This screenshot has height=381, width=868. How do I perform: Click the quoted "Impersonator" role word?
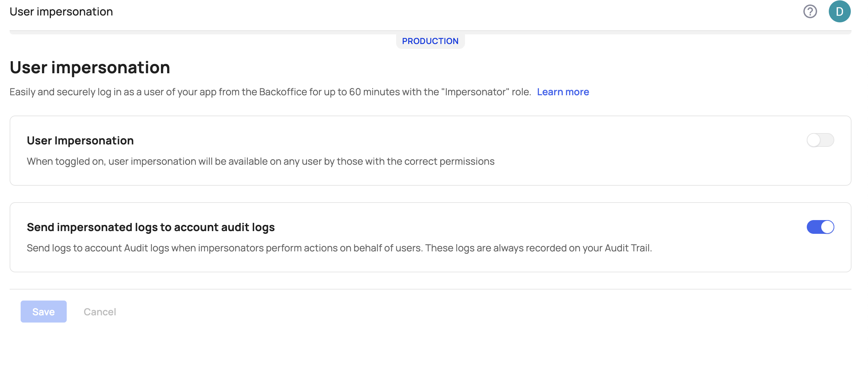475,92
